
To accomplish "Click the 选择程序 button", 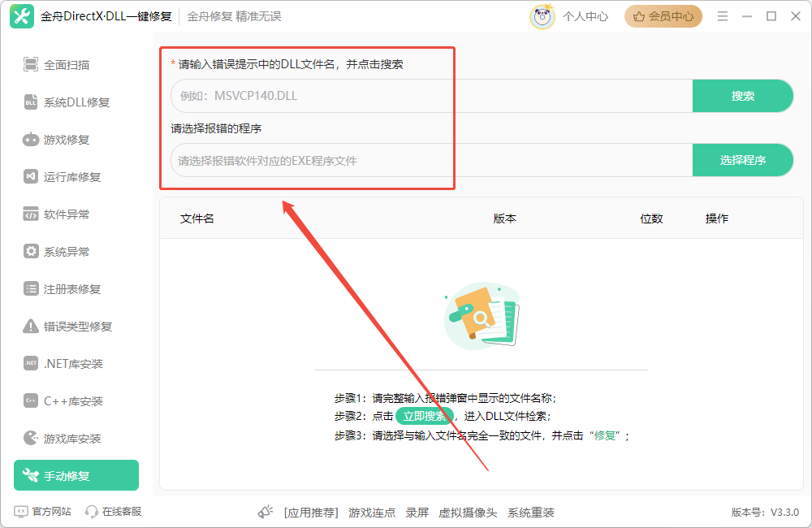I will pyautogui.click(x=743, y=160).
